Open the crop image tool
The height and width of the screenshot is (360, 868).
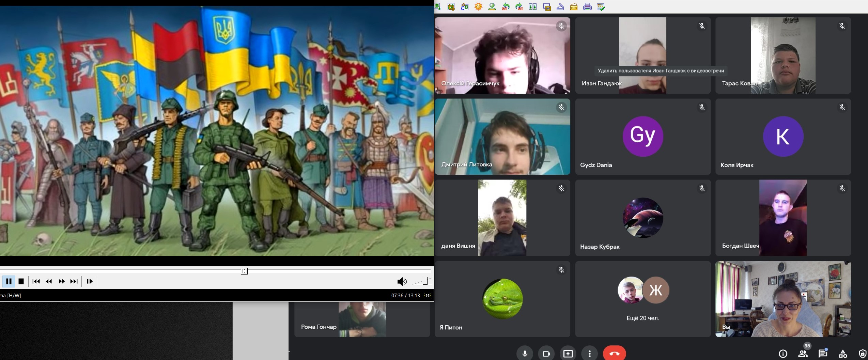(x=451, y=7)
